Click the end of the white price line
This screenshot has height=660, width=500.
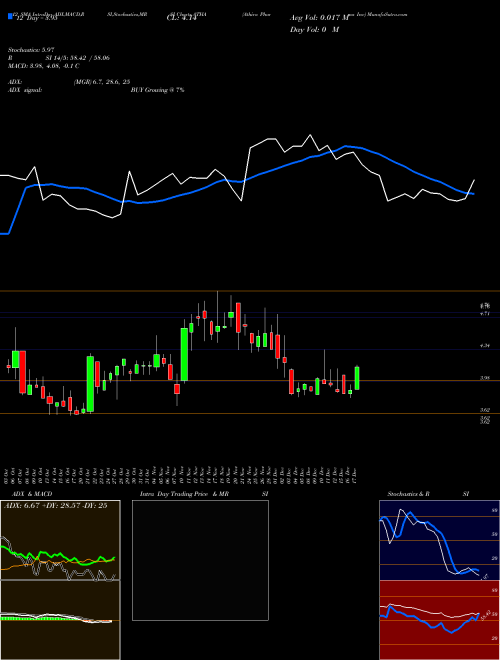(474, 180)
